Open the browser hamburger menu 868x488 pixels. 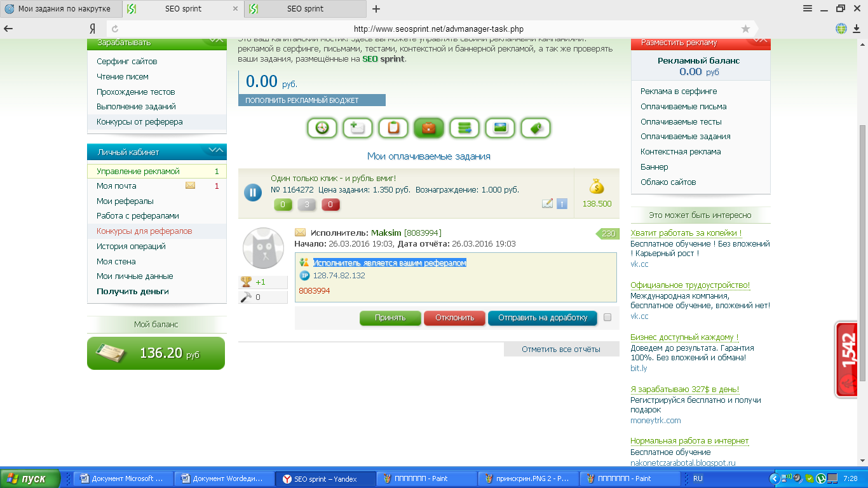(808, 8)
